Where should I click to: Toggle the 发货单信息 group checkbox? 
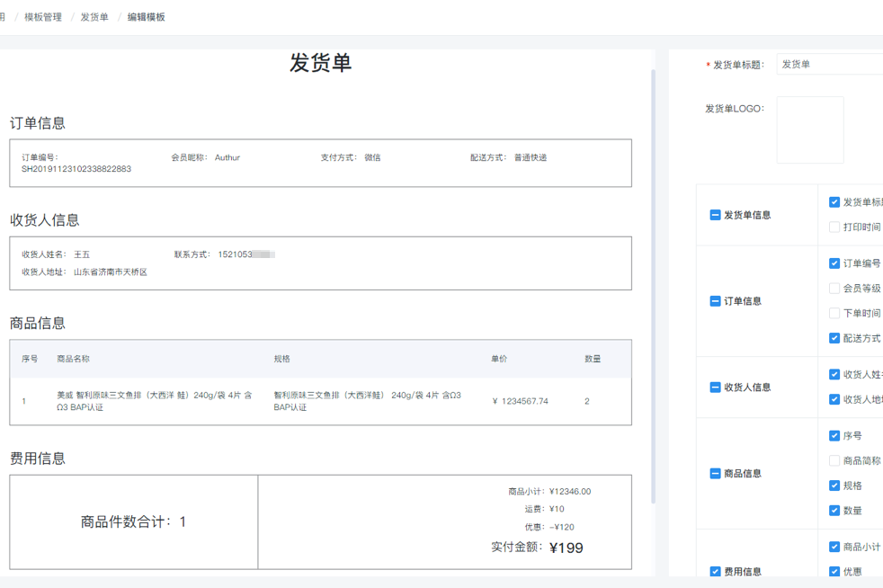pyautogui.click(x=715, y=215)
